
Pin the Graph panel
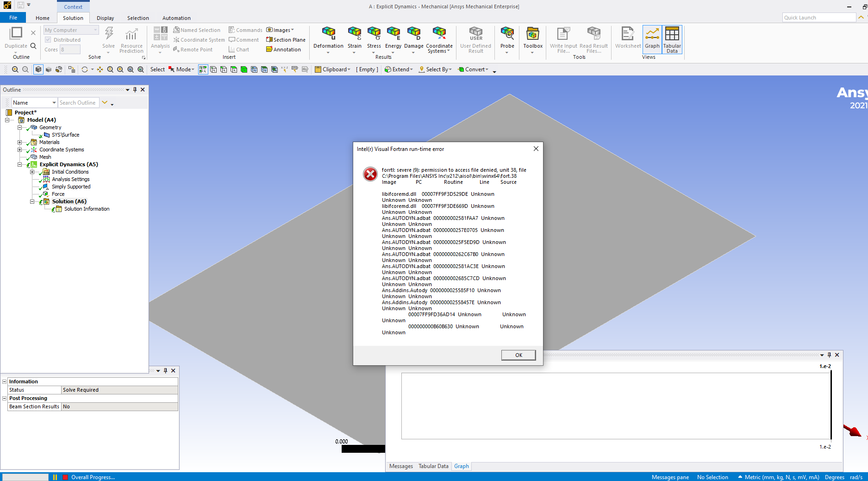(829, 355)
